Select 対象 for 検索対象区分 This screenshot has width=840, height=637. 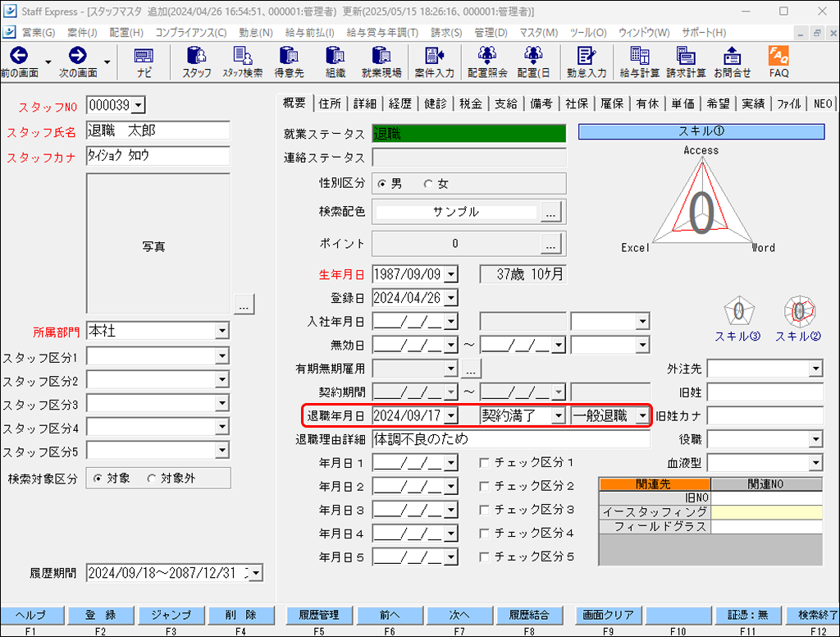[x=97, y=479]
